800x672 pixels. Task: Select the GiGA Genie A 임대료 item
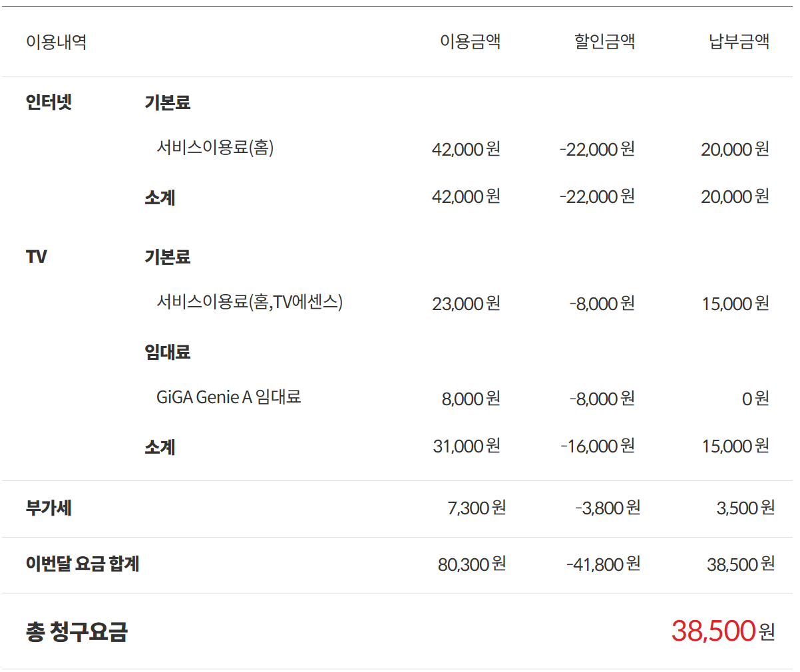coord(228,397)
